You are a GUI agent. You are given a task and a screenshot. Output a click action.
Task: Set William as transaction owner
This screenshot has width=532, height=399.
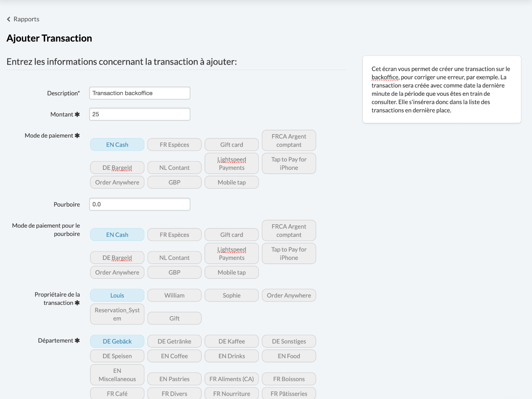point(174,296)
